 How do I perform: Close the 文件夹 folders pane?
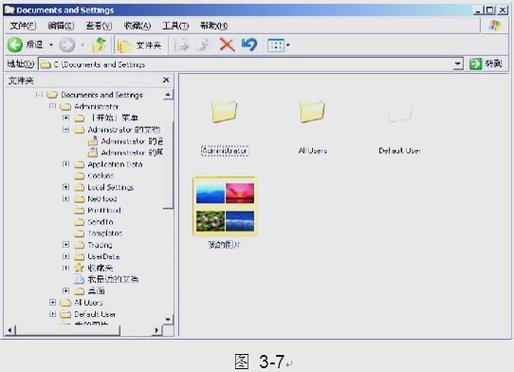point(166,80)
